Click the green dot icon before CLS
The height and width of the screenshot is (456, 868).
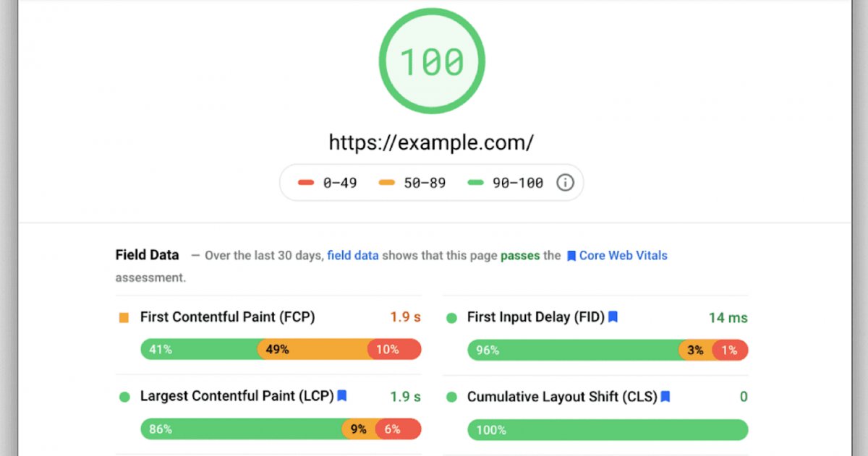pyautogui.click(x=453, y=396)
